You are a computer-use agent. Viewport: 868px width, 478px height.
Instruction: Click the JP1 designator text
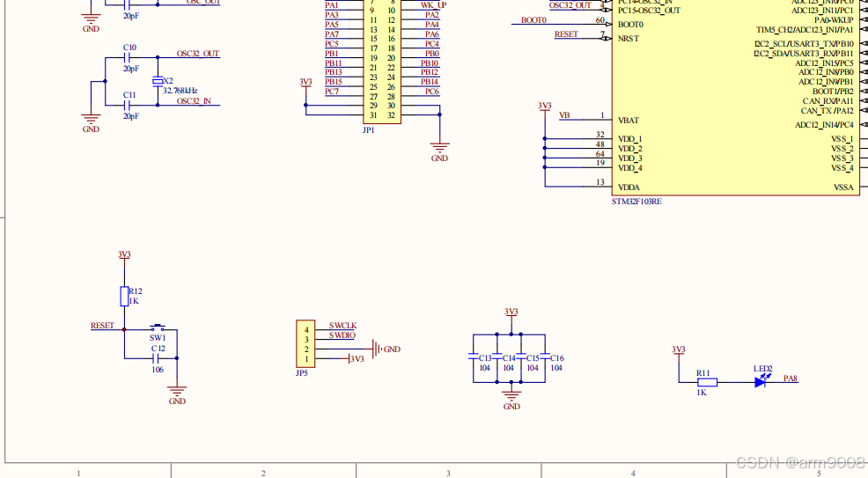pyautogui.click(x=368, y=130)
